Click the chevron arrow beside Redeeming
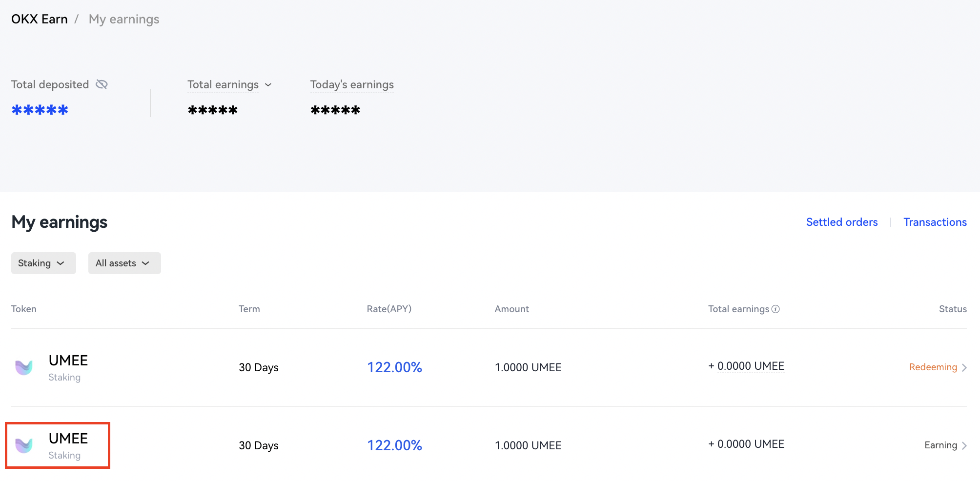 click(964, 367)
